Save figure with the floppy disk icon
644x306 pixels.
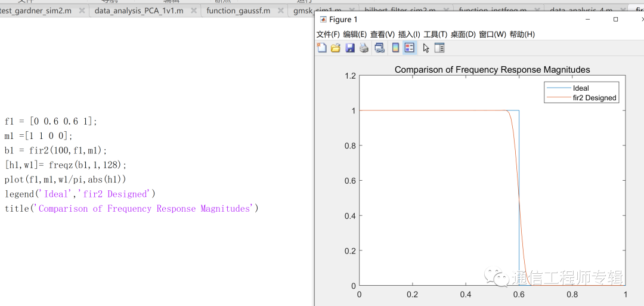click(x=350, y=48)
